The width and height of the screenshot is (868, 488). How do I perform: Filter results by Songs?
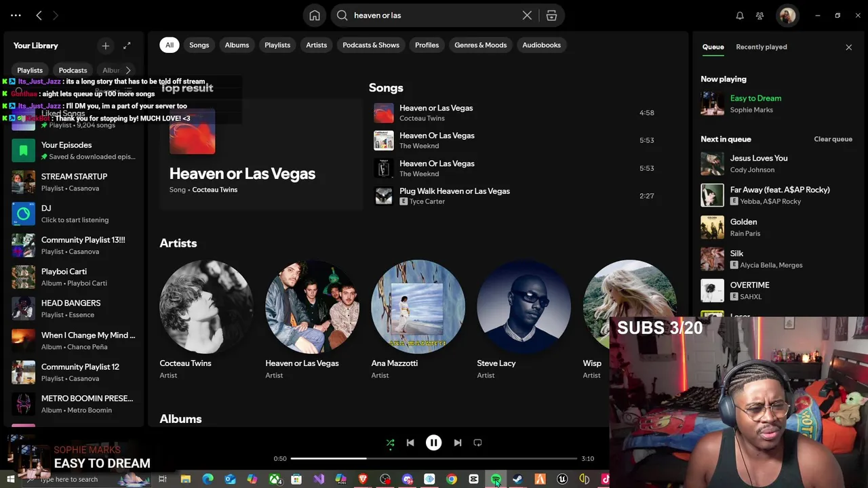click(199, 45)
